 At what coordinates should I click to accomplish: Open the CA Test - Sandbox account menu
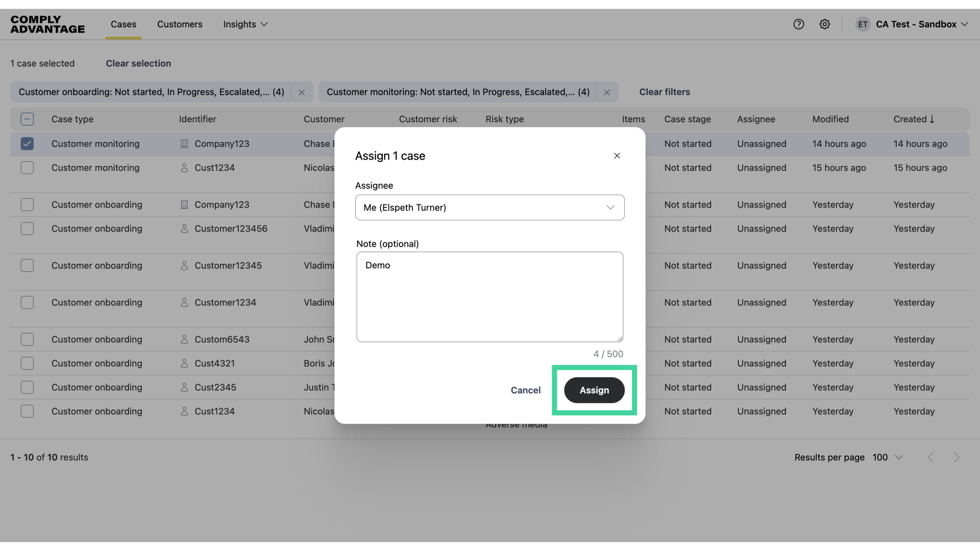tap(919, 24)
